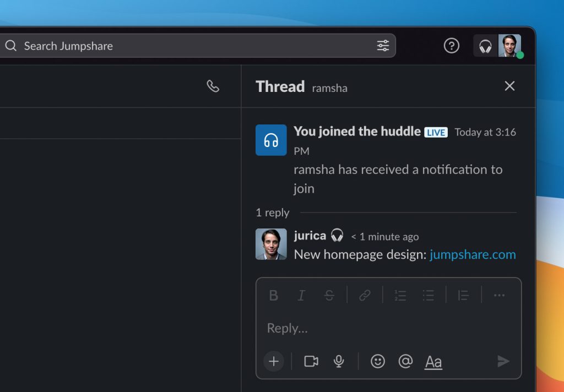
Task: Open the emoji picker
Action: pos(378,361)
